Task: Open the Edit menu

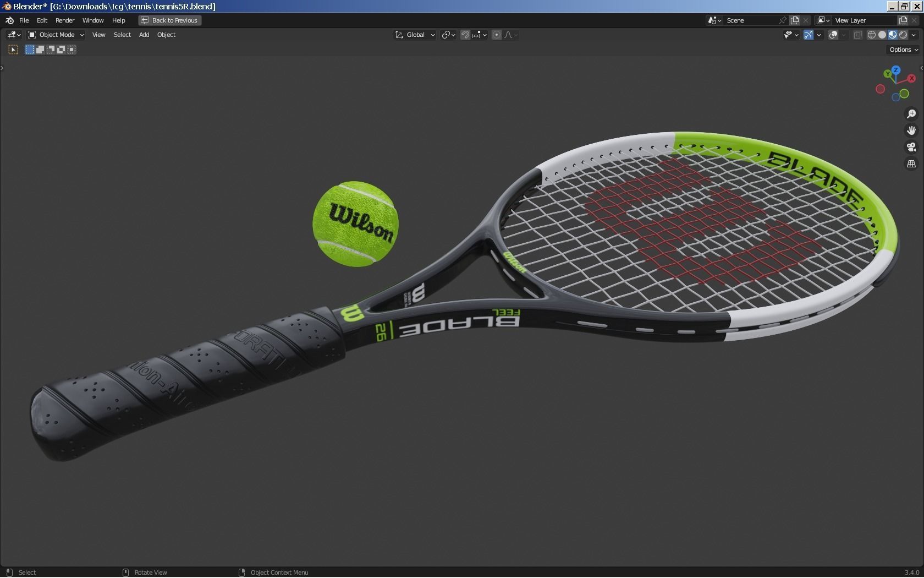Action: 42,20
